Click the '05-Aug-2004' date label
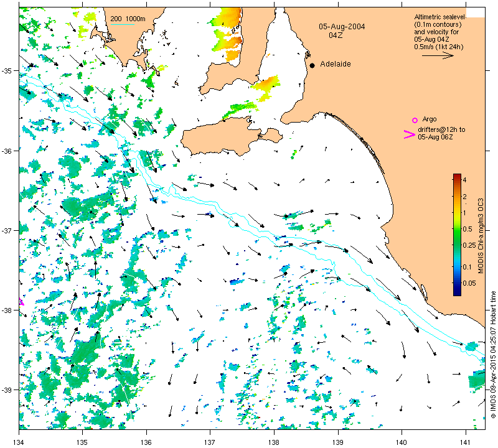 coord(342,26)
